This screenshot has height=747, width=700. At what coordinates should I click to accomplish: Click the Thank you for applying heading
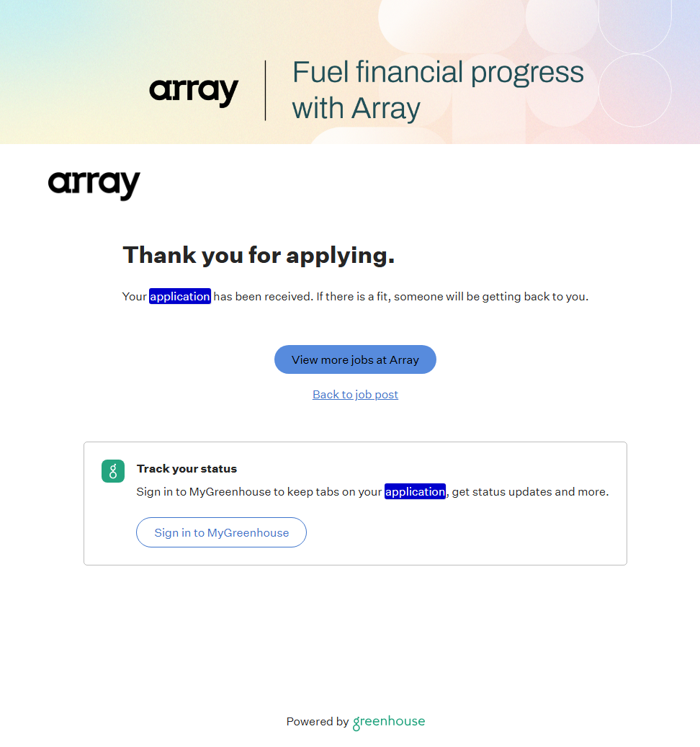(x=259, y=255)
